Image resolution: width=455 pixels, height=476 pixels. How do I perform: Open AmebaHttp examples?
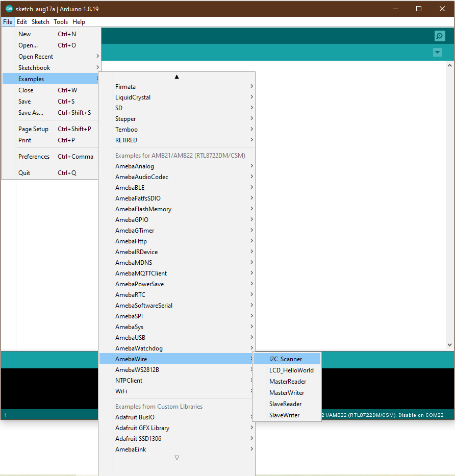click(x=177, y=241)
